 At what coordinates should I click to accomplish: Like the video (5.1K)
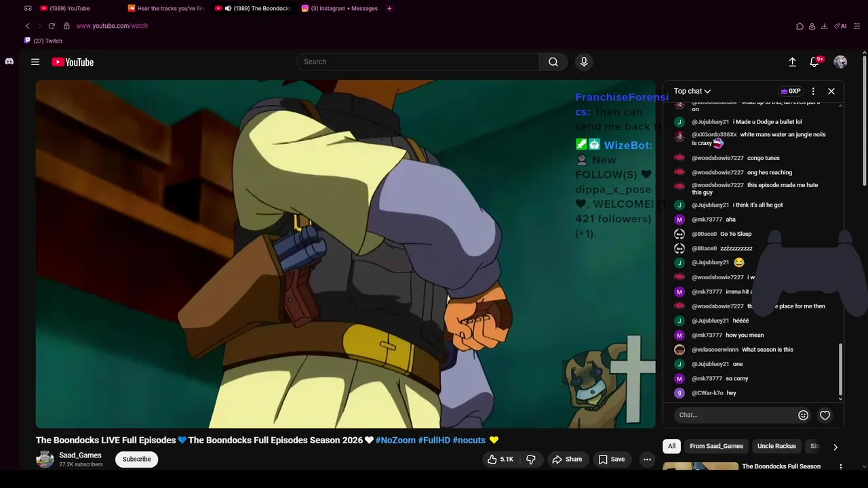(500, 459)
